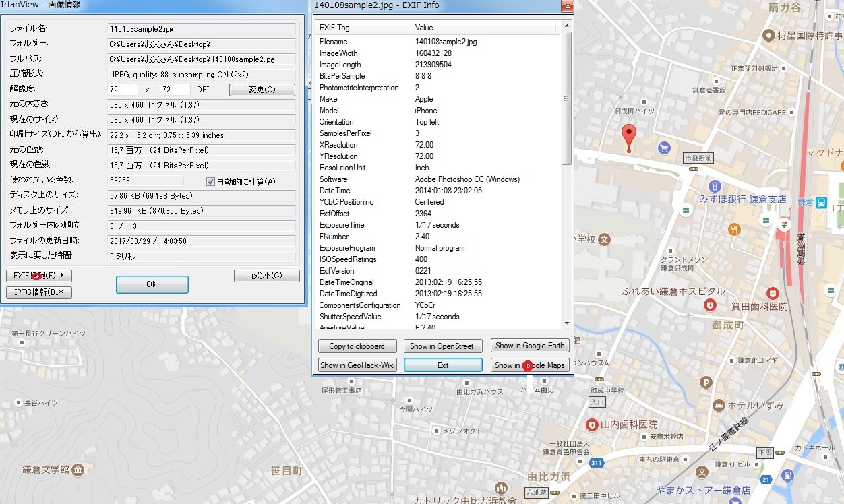
Task: Open the EXIF情報(E) button
Action: 39,276
